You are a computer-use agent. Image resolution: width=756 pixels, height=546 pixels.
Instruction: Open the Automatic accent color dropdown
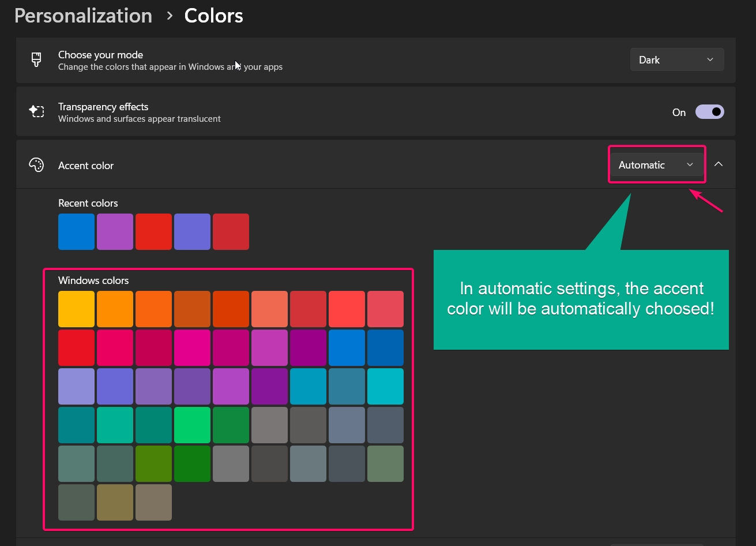tap(657, 165)
